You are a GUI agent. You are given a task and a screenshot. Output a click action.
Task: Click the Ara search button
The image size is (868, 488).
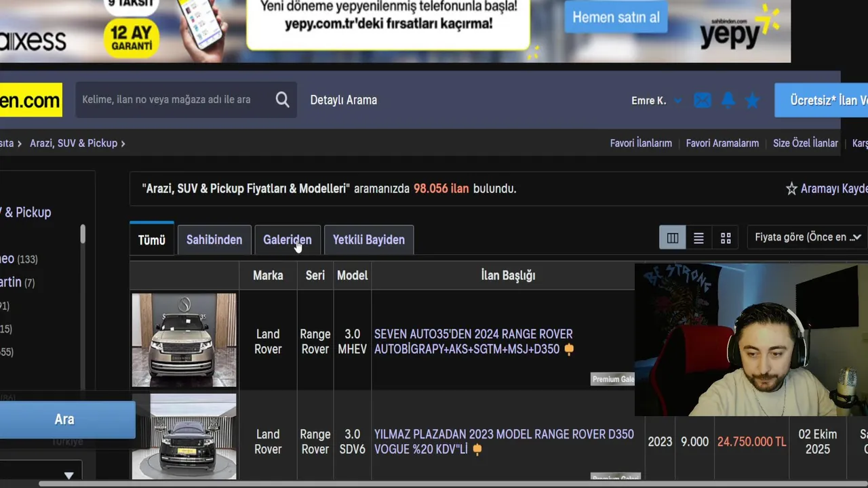point(65,420)
